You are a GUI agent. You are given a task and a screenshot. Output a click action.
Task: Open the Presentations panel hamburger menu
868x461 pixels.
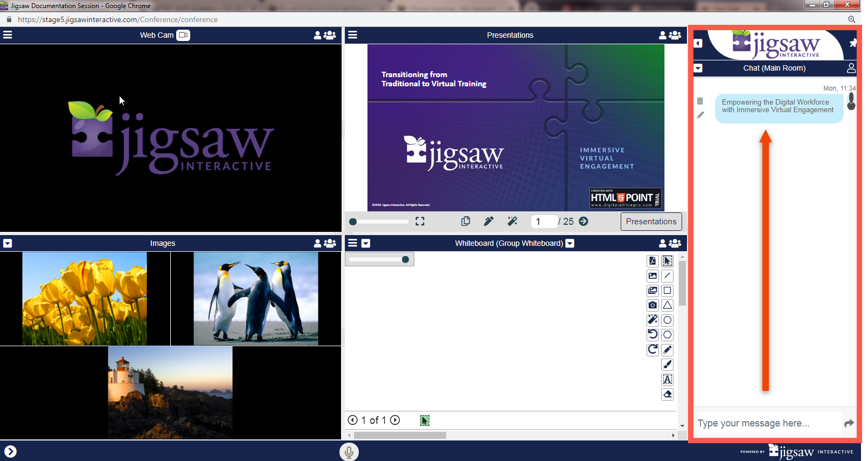[353, 35]
